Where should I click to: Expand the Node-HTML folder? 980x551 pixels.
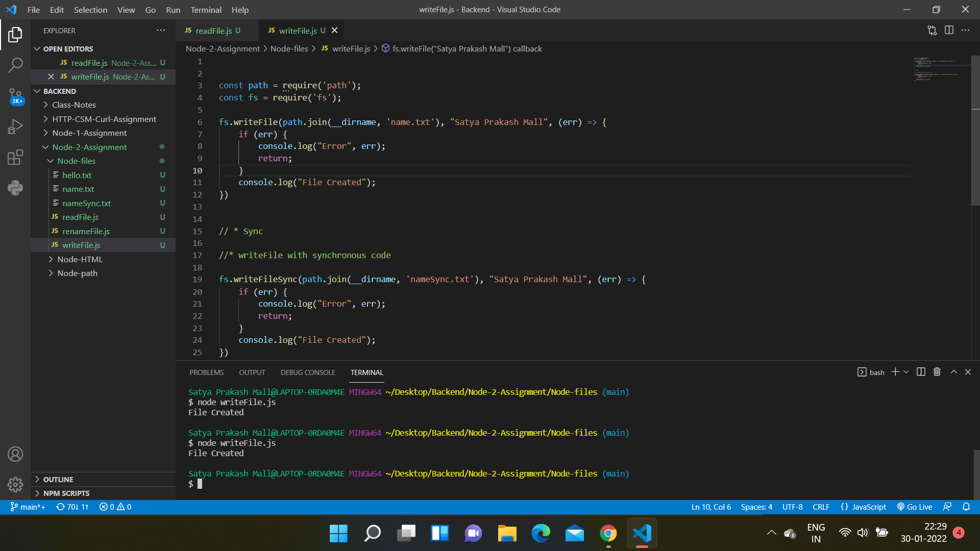[103, 260]
